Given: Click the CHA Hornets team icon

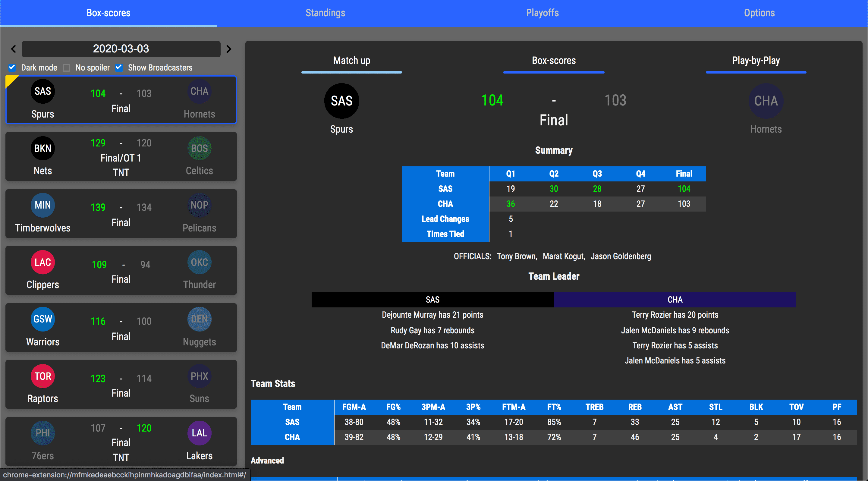Looking at the screenshot, I should point(766,101).
